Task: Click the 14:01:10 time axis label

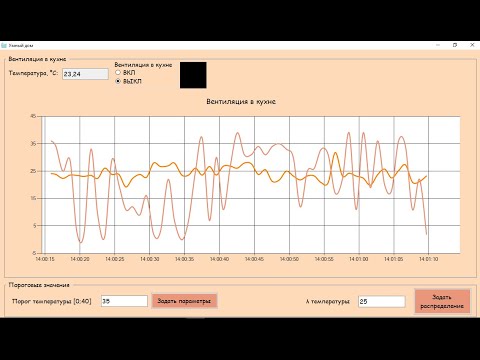Action: 428,259
